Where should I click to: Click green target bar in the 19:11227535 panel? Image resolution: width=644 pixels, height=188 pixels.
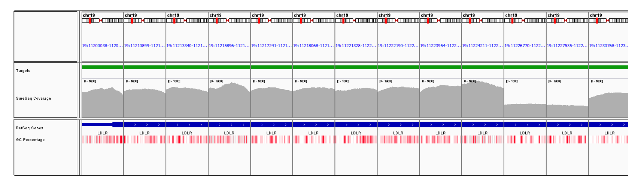pyautogui.click(x=567, y=67)
